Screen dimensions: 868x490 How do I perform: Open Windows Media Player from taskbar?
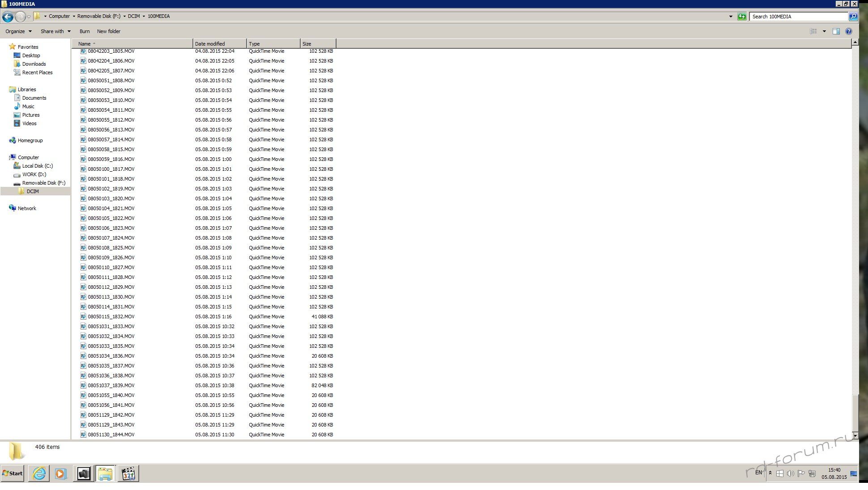coord(61,473)
